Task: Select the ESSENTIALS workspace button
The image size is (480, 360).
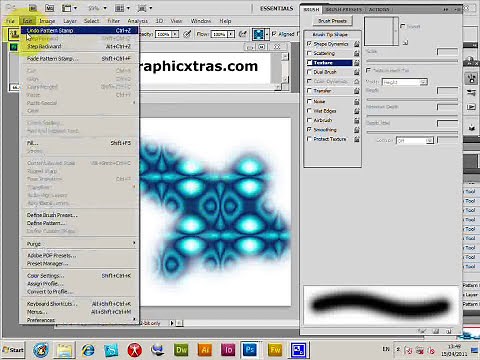Action: point(276,8)
